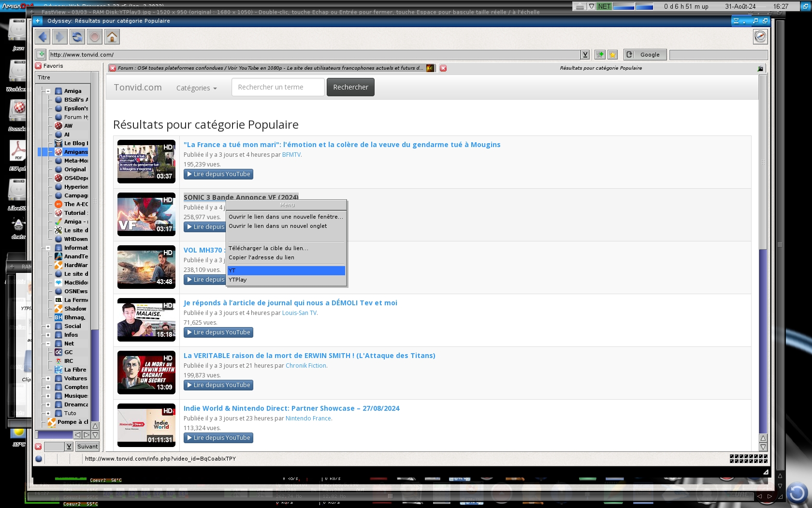Go forward with the forward arrow

click(60, 37)
